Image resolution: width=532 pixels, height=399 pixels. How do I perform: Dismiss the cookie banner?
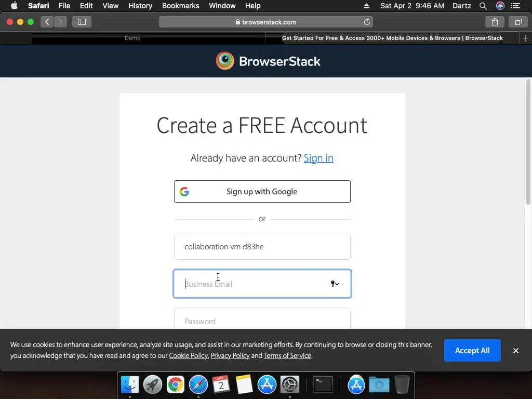[516, 351]
